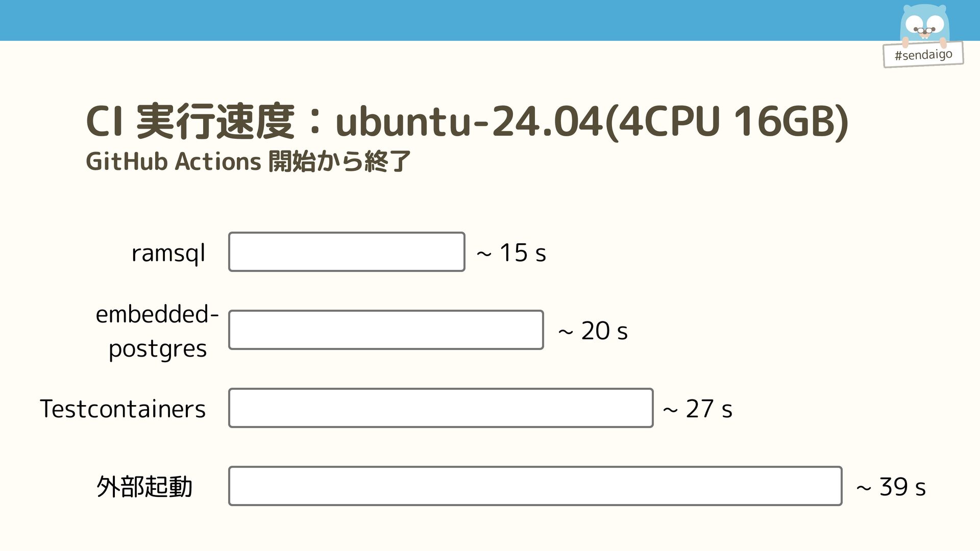Click the 外部起動 bar
980x551 pixels.
coord(535,486)
